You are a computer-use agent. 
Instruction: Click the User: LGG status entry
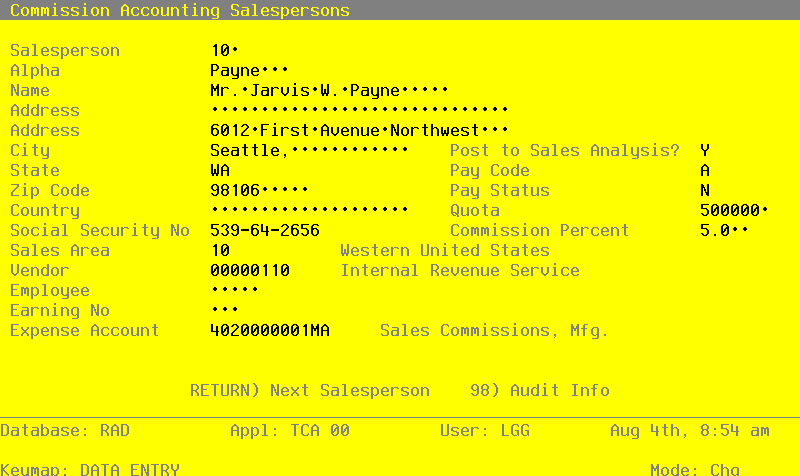[x=485, y=430]
